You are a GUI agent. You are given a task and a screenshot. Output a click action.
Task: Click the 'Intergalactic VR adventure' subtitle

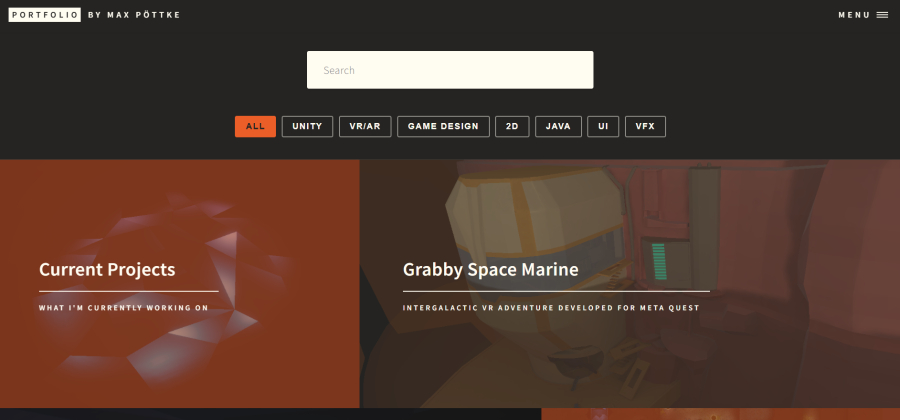point(551,308)
